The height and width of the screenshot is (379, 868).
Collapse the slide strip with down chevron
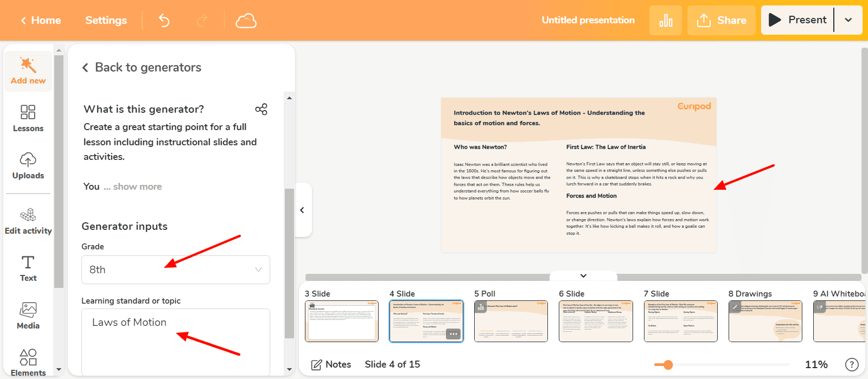click(x=583, y=276)
